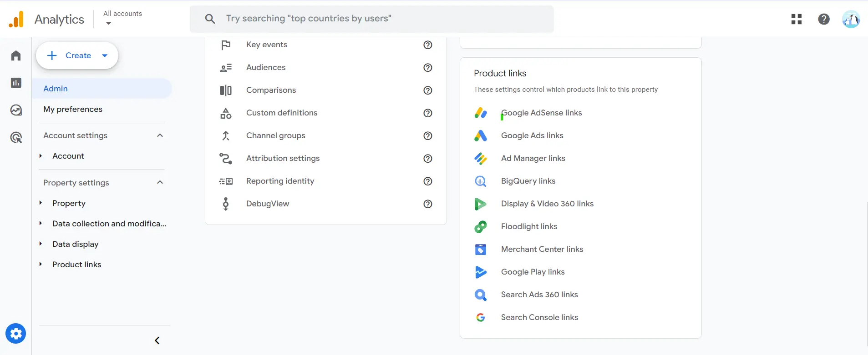Click the Google apps grid icon
Screen dimensions: 868x355
pyautogui.click(x=797, y=19)
